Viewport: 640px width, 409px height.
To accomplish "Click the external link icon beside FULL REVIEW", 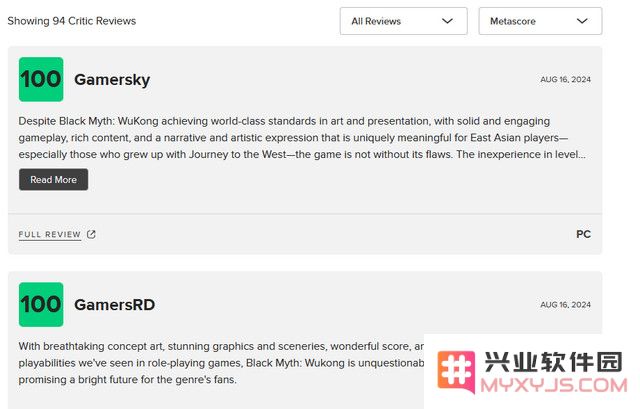I will tap(91, 234).
